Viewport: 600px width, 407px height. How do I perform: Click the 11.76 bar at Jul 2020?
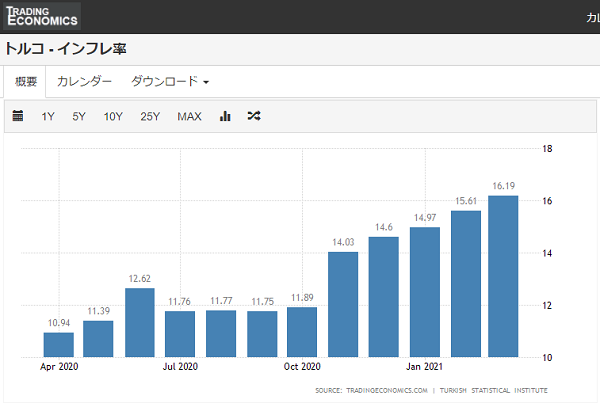pos(180,334)
